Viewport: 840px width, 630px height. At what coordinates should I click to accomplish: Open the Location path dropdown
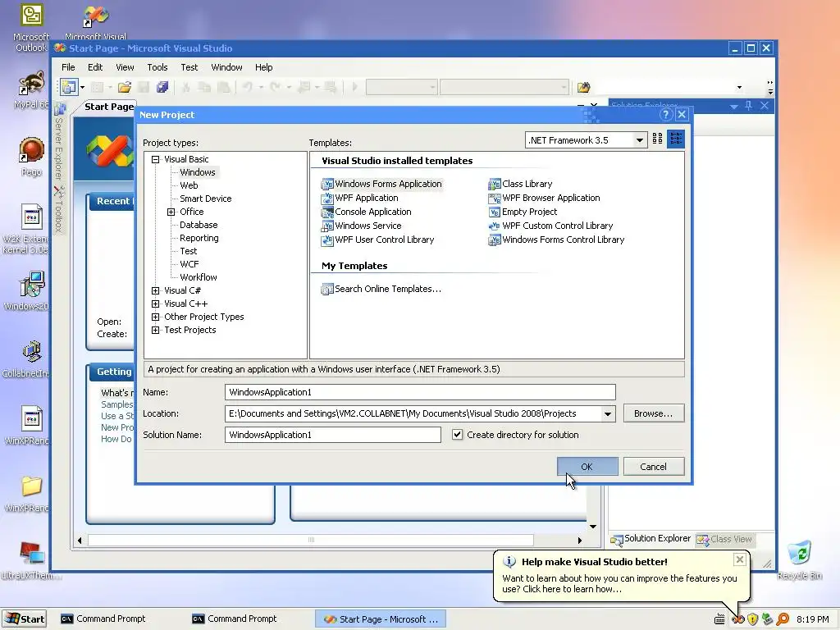pos(608,413)
